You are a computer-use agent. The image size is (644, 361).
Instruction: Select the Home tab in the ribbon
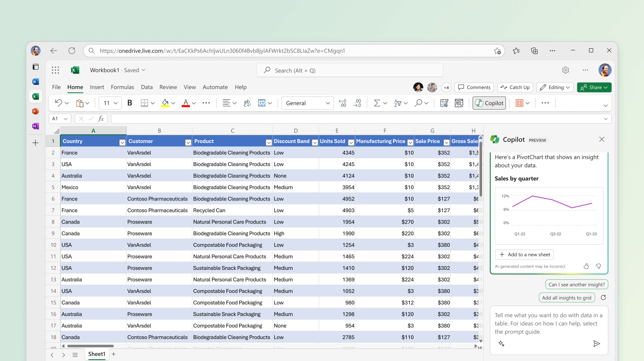coord(75,87)
